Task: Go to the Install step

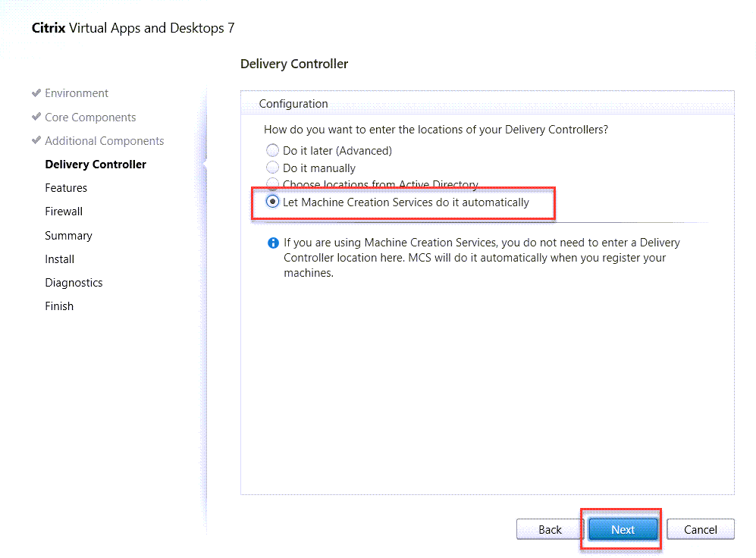Action: (x=59, y=259)
